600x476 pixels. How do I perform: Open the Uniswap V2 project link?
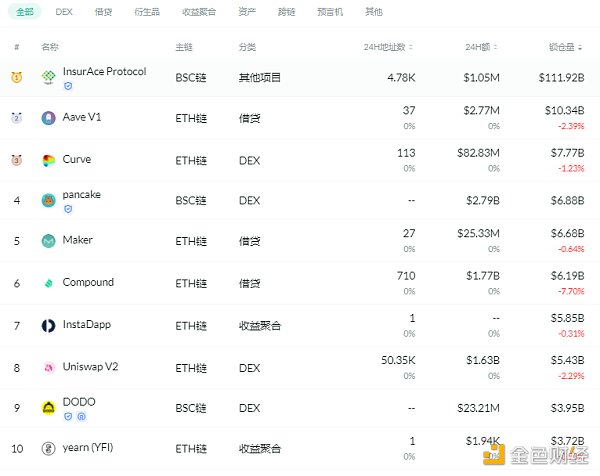(89, 366)
